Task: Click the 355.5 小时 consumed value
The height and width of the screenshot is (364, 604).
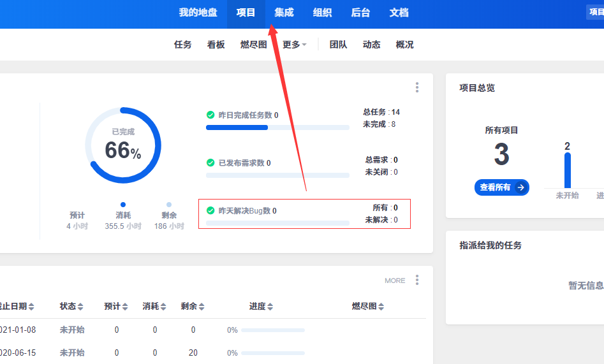Action: 123,226
